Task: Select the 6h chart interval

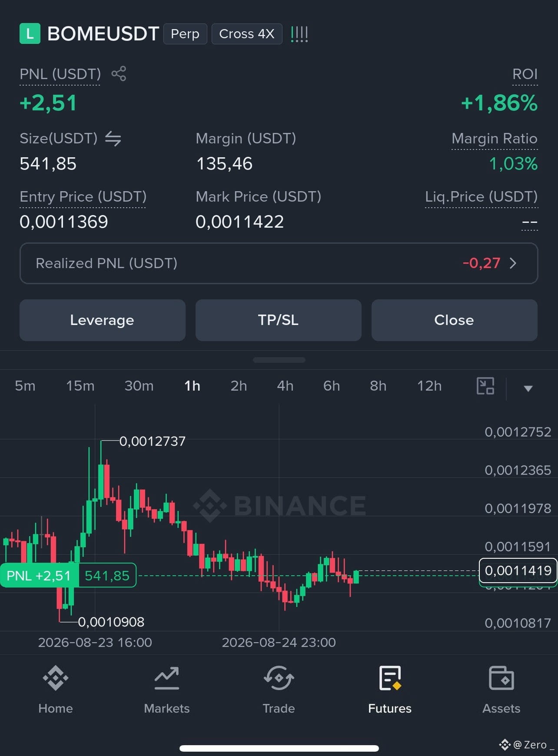Action: point(332,386)
